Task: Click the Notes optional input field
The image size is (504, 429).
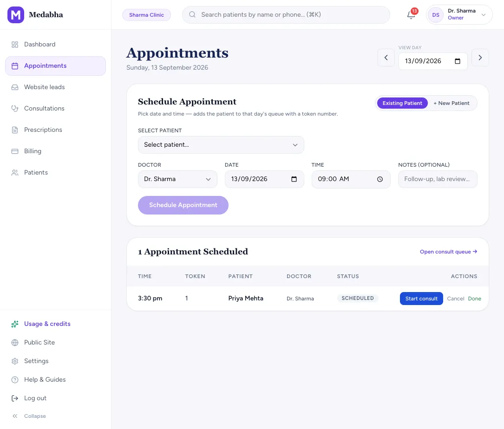Action: pos(438,179)
